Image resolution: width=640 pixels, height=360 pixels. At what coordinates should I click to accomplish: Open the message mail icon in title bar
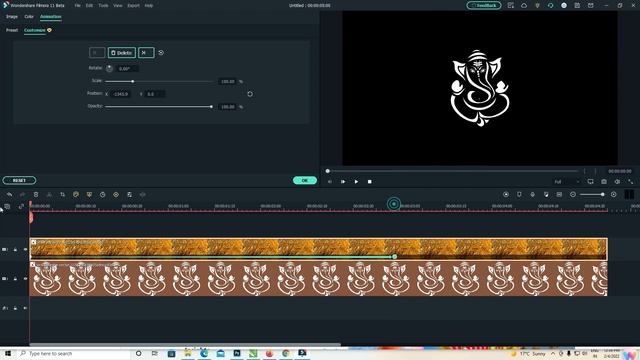pos(591,6)
